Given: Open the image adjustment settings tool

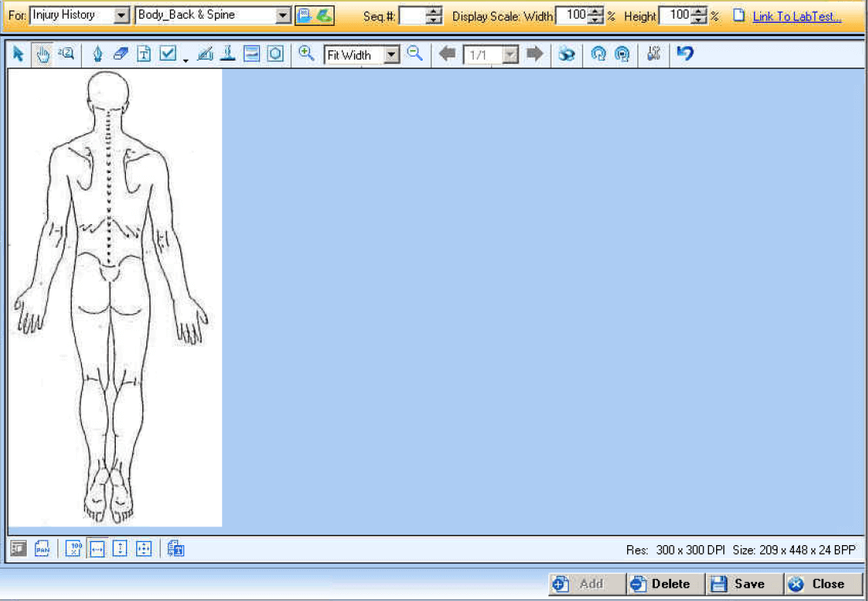Looking at the screenshot, I should (654, 54).
